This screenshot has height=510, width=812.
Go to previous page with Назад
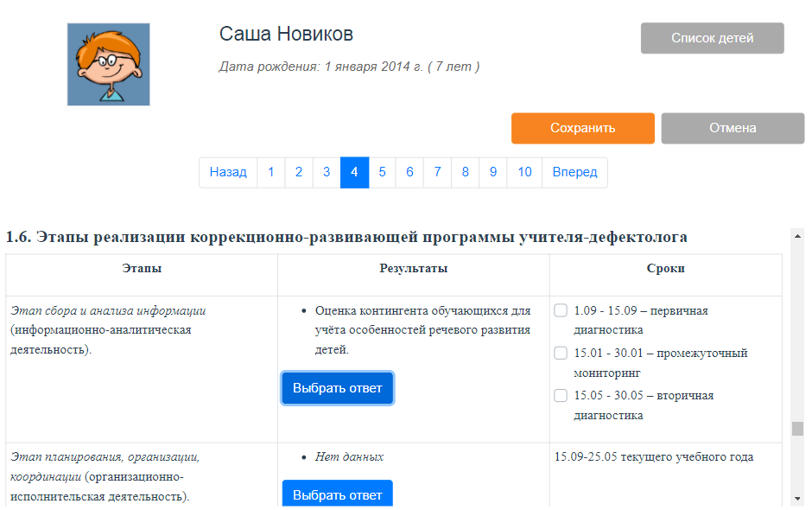click(228, 172)
